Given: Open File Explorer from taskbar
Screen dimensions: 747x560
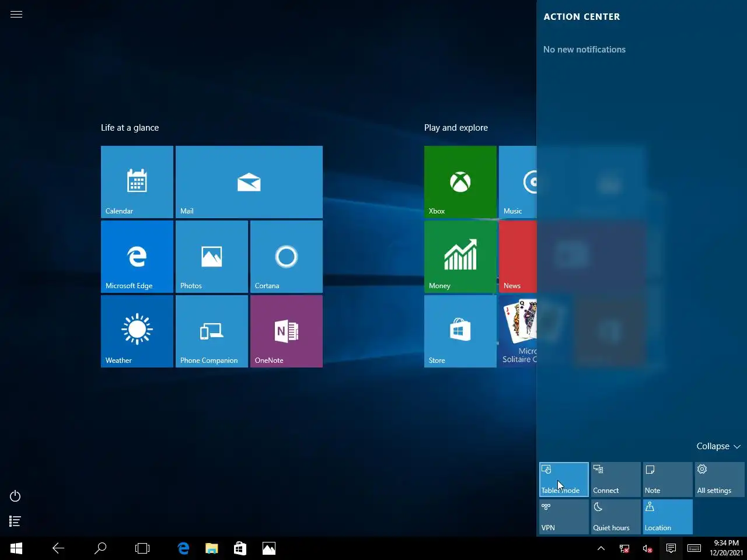Looking at the screenshot, I should tap(212, 548).
